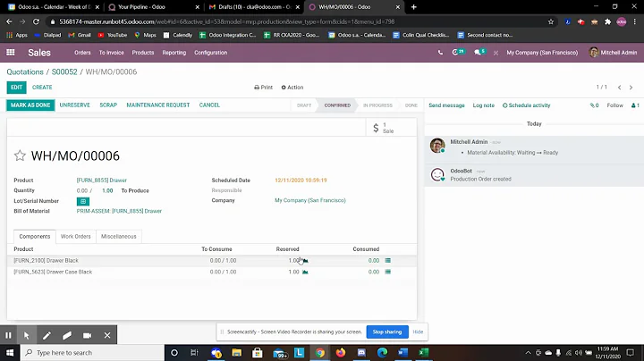Open My Company (San Francisco) company link

pyautogui.click(x=310, y=200)
